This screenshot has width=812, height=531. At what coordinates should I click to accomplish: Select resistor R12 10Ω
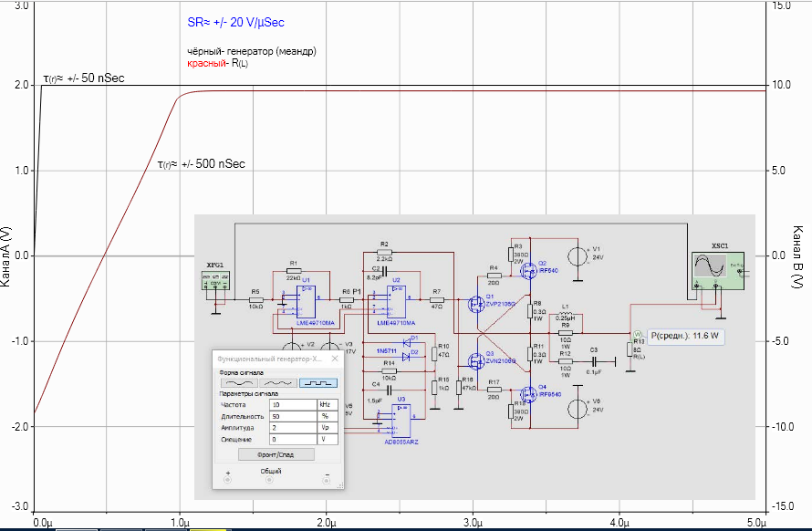pos(566,361)
